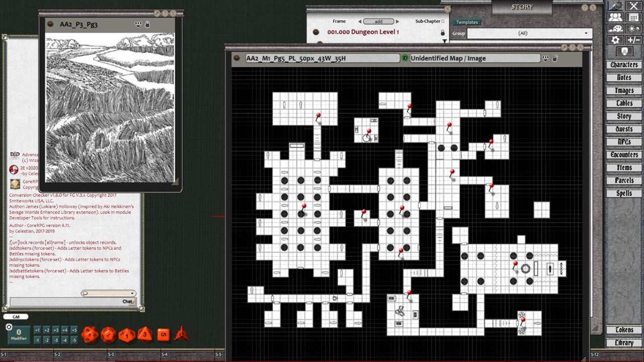The image size is (644, 362).
Task: Open the Story sidebar tab
Action: [624, 116]
